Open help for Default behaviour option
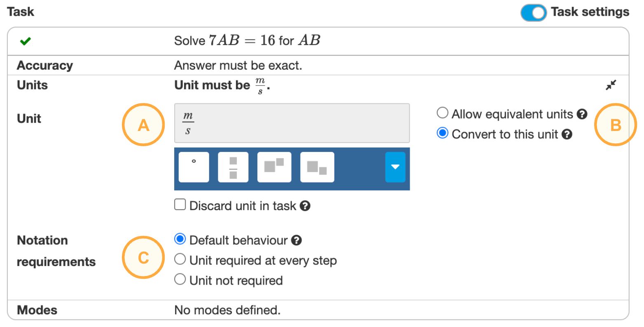 [297, 240]
